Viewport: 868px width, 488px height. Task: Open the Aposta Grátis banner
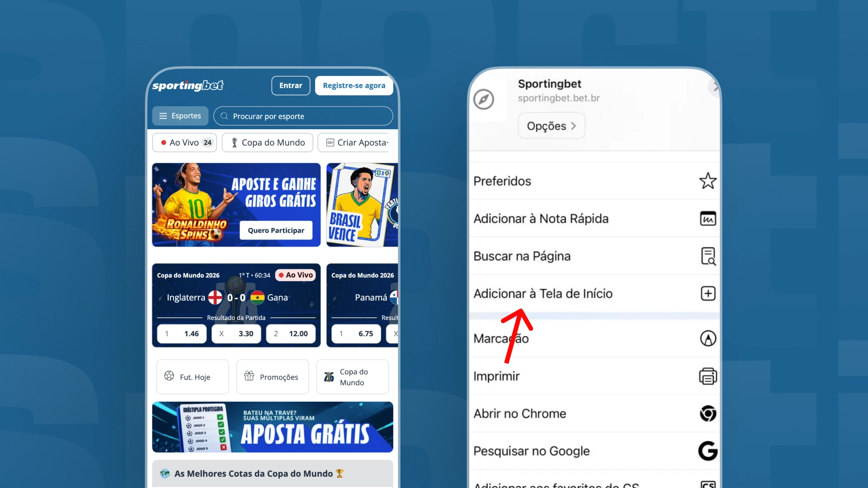click(x=273, y=427)
